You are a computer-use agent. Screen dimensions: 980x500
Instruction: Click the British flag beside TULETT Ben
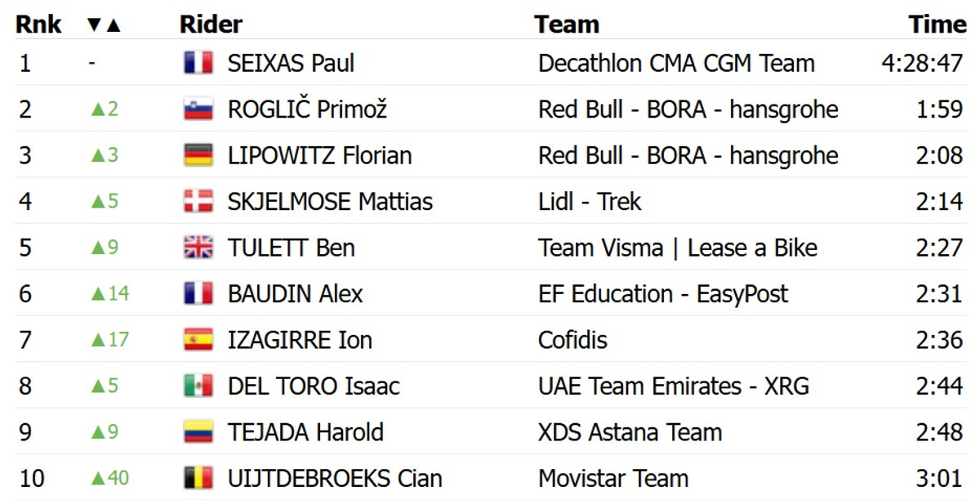tap(198, 248)
